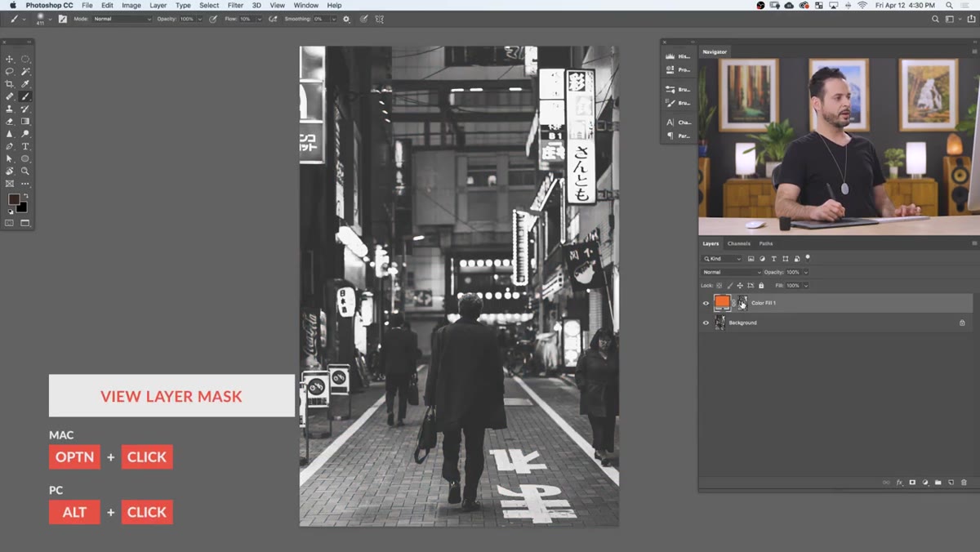
Task: Toggle Quick Mask mode
Action: coord(10,223)
